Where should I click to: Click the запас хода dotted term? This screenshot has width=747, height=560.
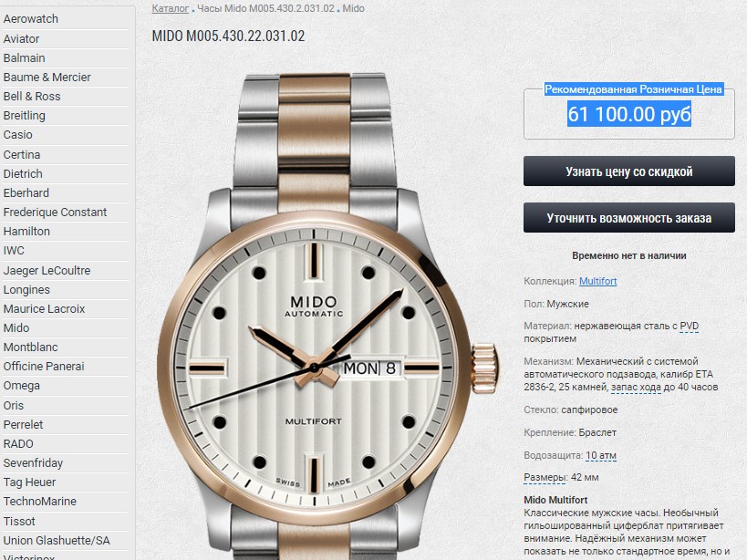tap(636, 387)
